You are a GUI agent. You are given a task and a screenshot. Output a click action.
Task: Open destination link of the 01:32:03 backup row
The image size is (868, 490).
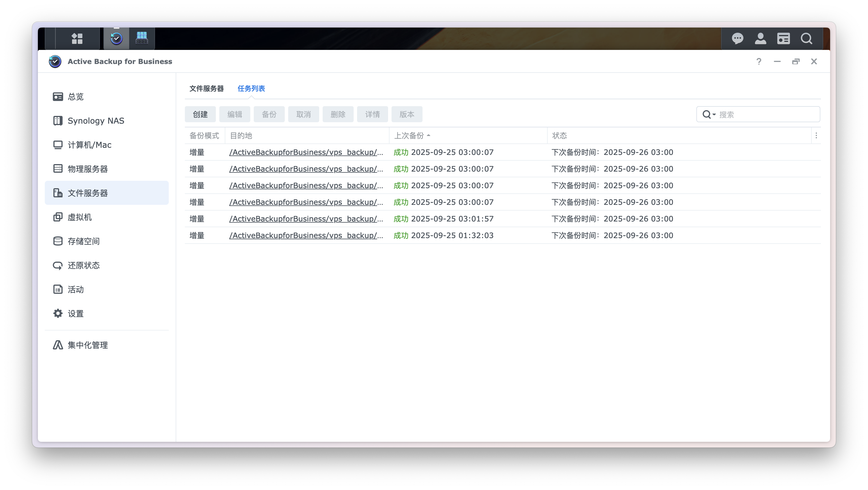[x=306, y=236]
